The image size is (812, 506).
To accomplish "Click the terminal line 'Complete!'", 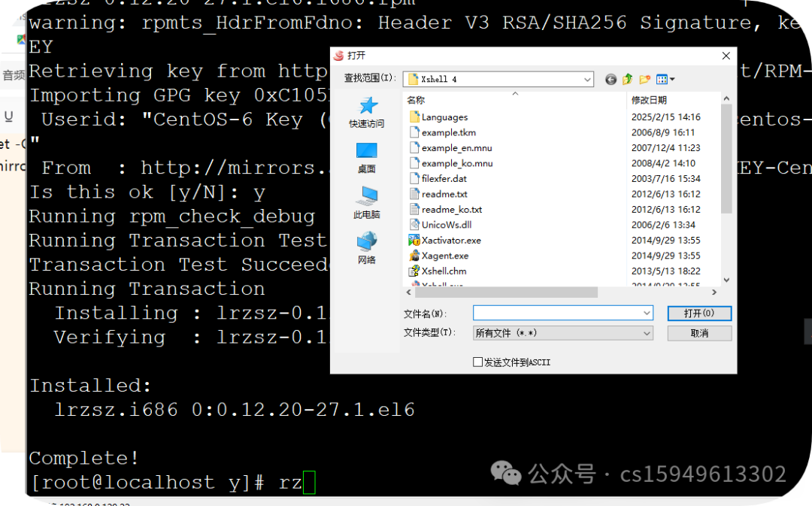I will (84, 458).
